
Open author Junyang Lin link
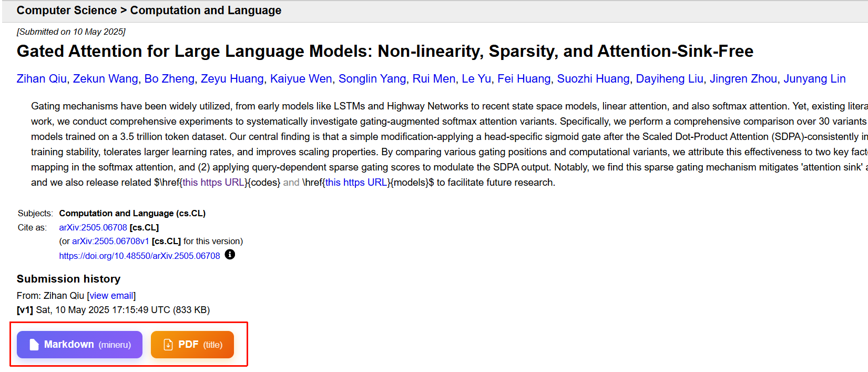pos(814,78)
